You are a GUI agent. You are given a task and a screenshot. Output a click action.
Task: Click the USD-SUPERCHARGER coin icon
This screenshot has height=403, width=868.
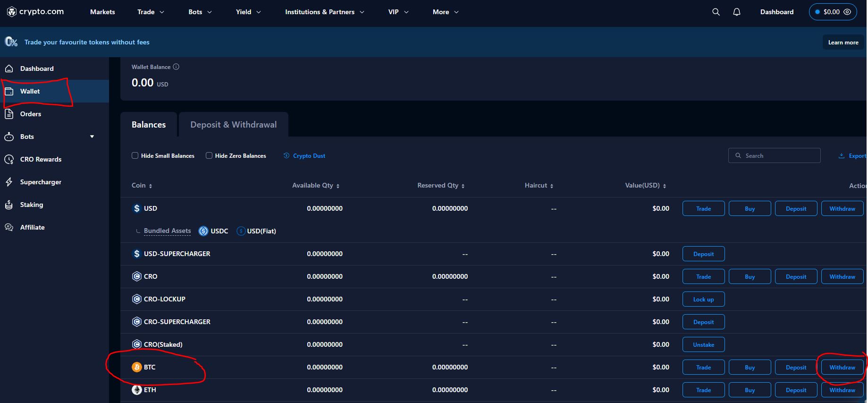tap(137, 254)
